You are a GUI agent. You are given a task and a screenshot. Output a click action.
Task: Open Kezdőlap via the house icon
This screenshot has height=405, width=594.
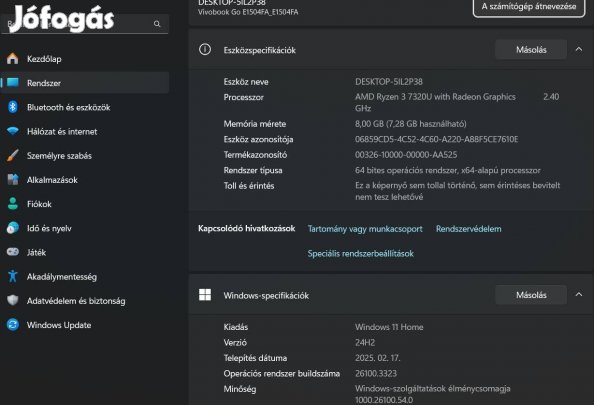click(x=13, y=58)
